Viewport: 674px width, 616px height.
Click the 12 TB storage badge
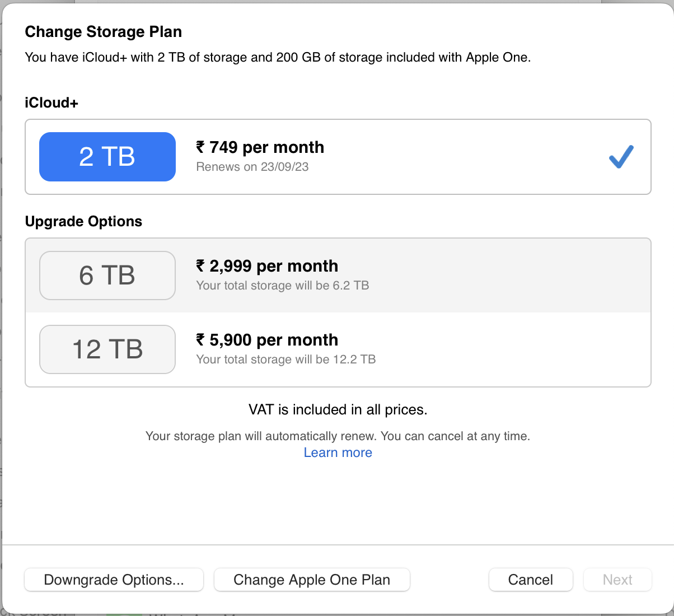click(x=107, y=349)
